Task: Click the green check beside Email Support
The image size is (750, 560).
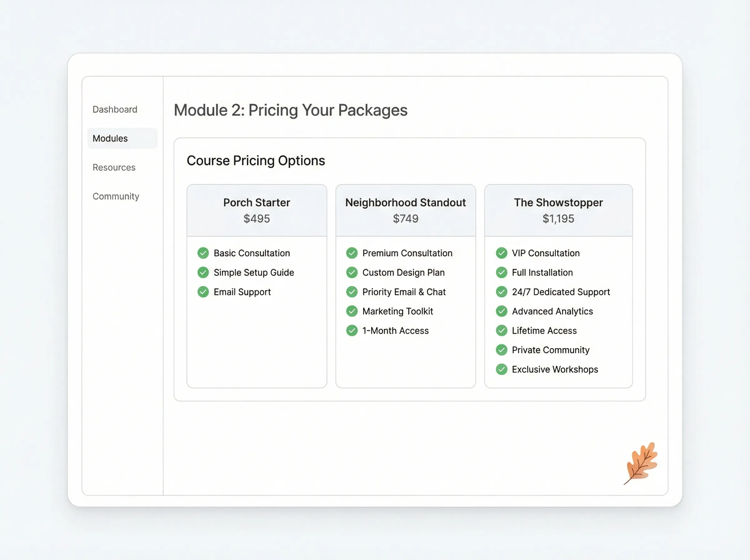Action: click(203, 292)
